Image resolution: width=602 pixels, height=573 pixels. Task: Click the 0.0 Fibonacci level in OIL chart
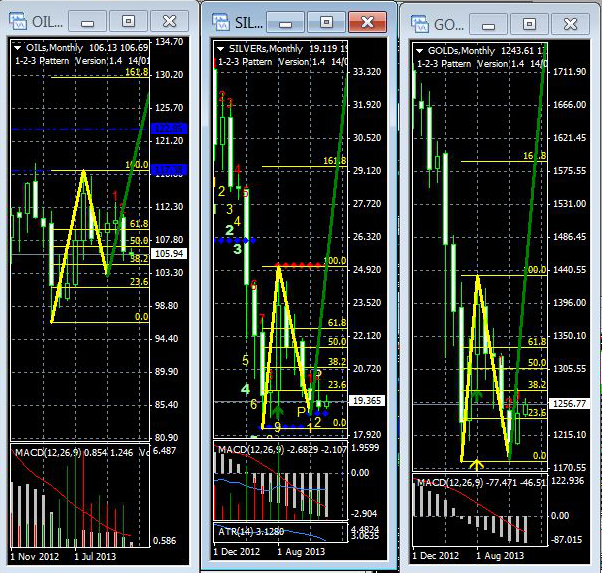pos(142,317)
